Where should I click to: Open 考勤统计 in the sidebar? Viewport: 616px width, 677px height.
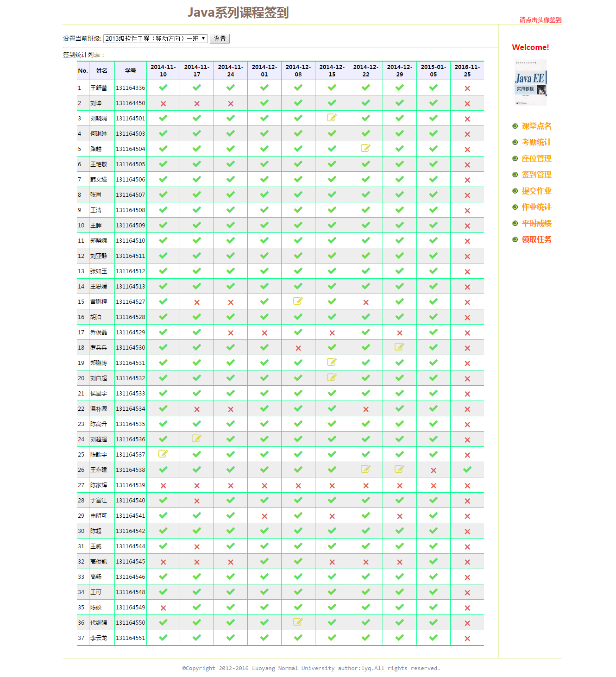(536, 142)
